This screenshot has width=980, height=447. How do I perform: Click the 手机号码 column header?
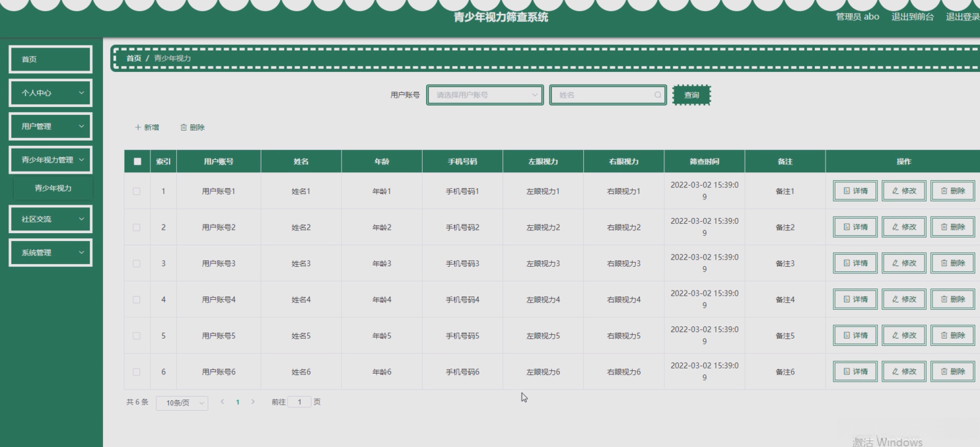click(x=462, y=162)
